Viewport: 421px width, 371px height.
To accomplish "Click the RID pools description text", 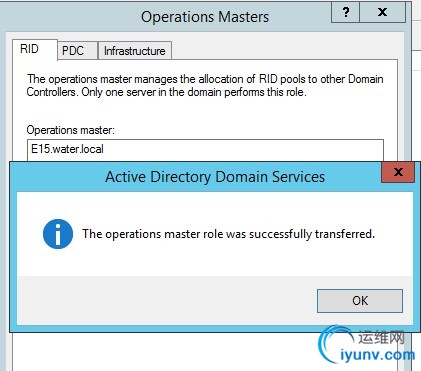I will tap(205, 85).
